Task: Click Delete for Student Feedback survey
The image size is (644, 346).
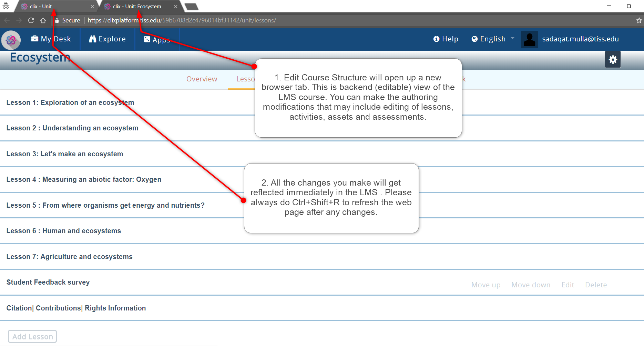Action: [596, 285]
